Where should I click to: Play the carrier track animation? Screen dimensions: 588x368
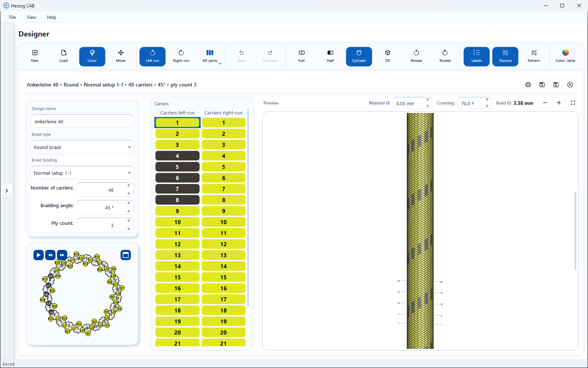click(39, 255)
